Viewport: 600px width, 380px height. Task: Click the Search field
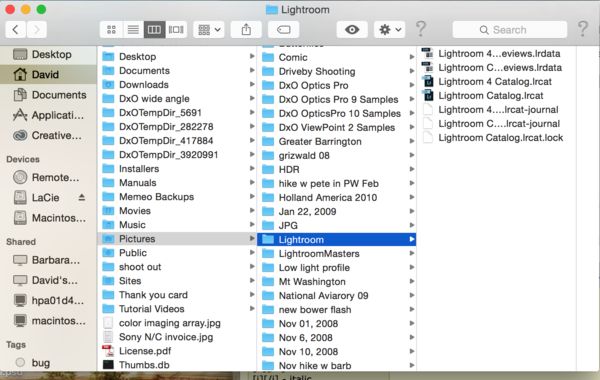pos(510,29)
